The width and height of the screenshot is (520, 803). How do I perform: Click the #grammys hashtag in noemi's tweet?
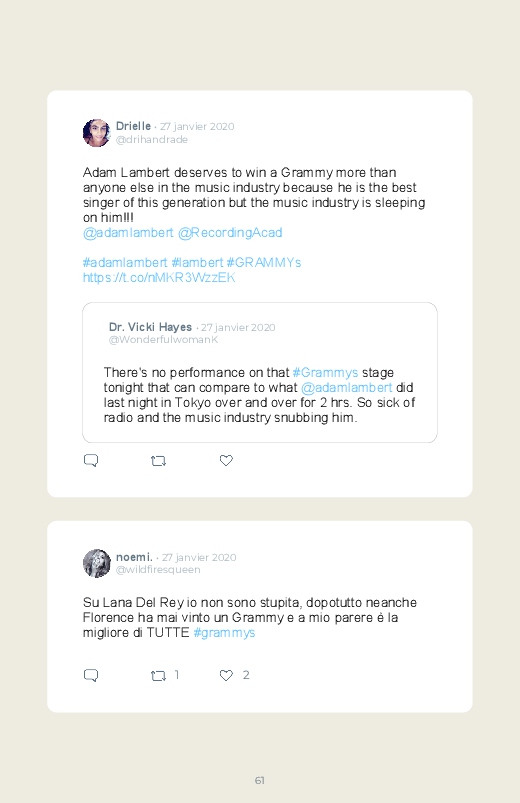click(x=224, y=632)
